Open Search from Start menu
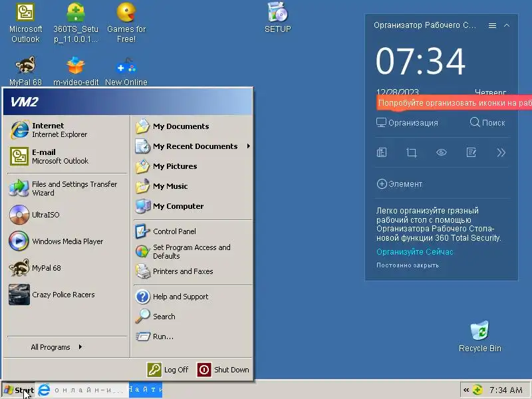The width and height of the screenshot is (532, 399). tap(193, 317)
